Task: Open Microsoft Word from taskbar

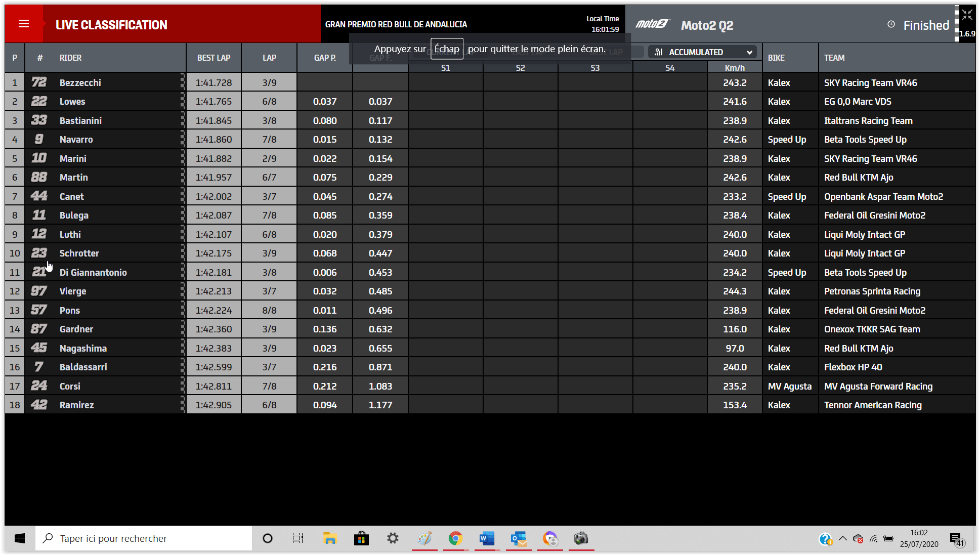Action: [x=487, y=538]
